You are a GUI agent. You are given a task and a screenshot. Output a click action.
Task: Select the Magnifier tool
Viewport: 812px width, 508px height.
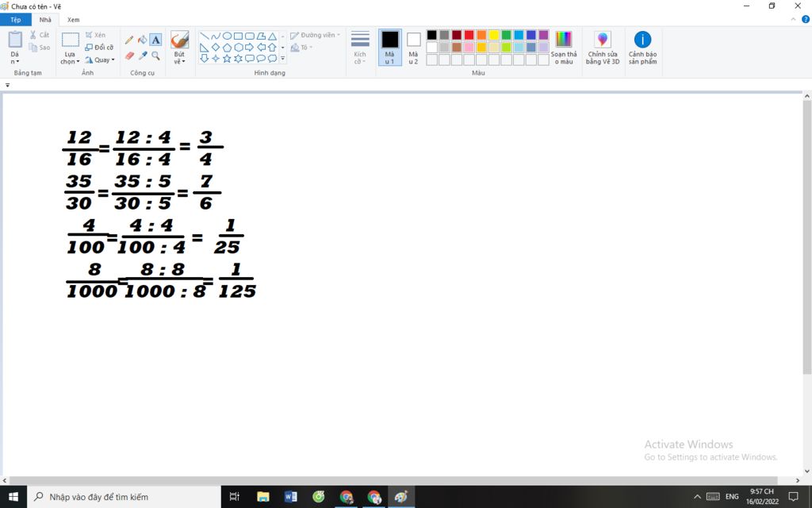click(155, 56)
